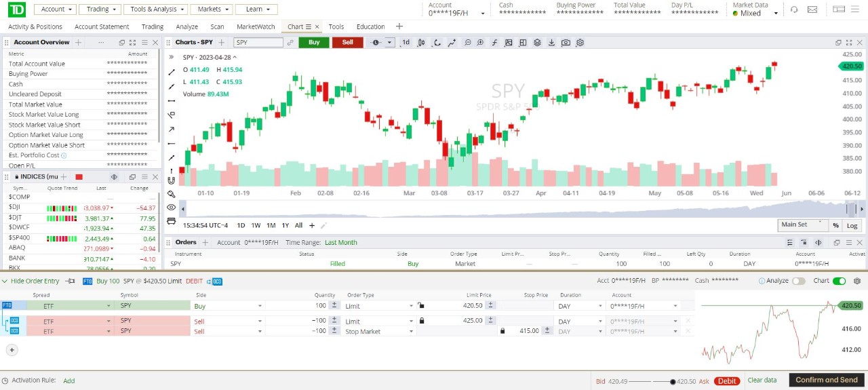The width and height of the screenshot is (868, 390).
Task: Click Confirm and Send button
Action: [x=826, y=380]
